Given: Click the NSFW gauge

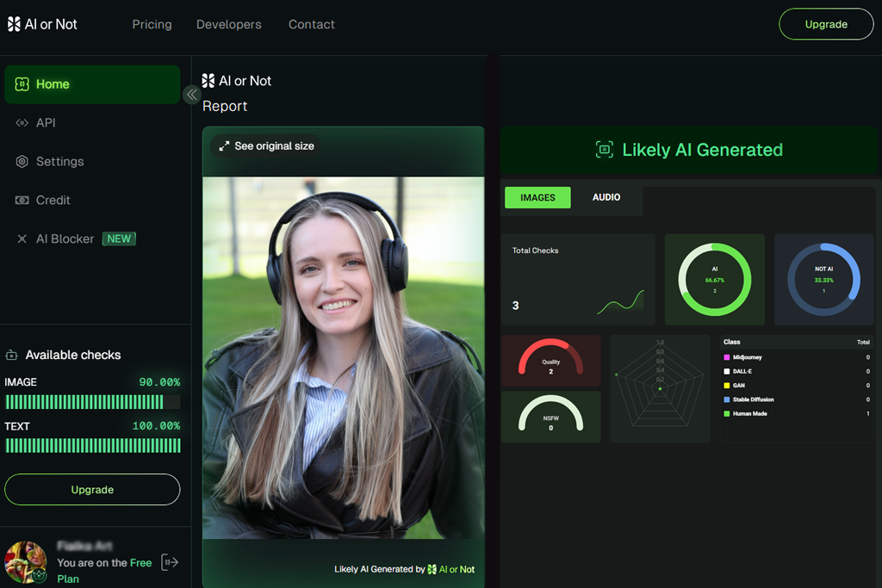Looking at the screenshot, I should tap(550, 415).
